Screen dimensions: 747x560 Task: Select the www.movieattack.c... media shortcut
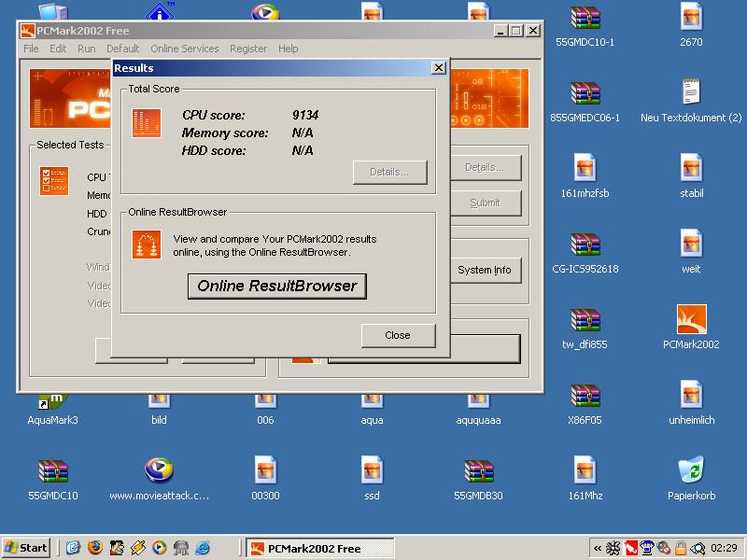click(159, 480)
